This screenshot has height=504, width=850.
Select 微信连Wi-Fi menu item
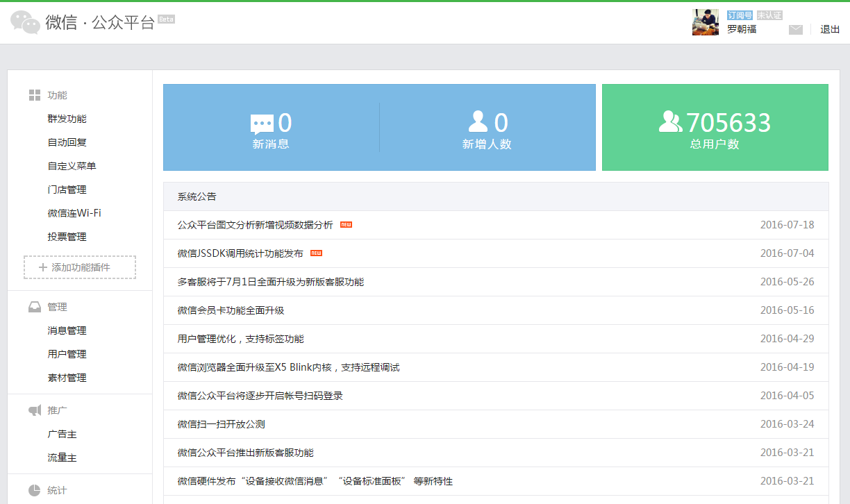pyautogui.click(x=74, y=213)
